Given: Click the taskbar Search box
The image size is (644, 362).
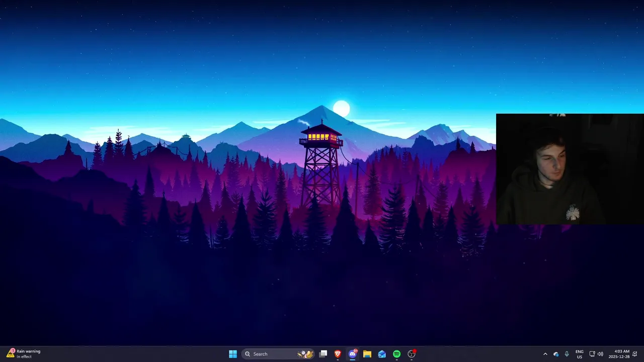Looking at the screenshot, I should coord(278,354).
